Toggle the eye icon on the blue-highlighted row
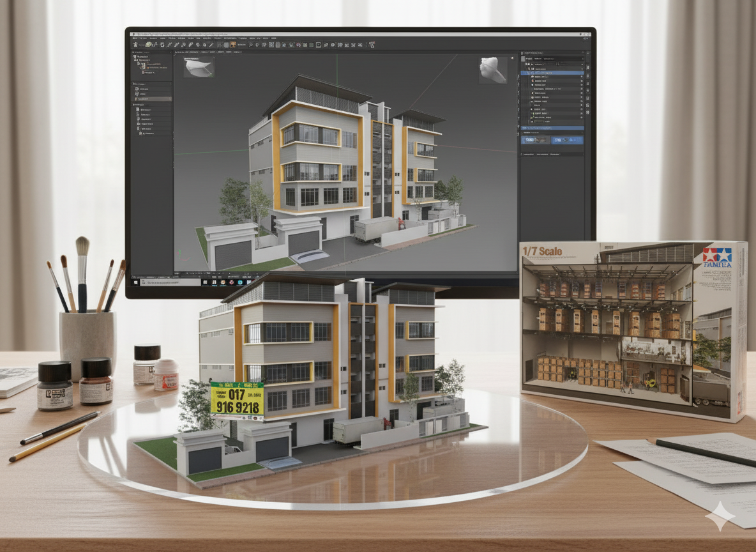 tap(581, 73)
